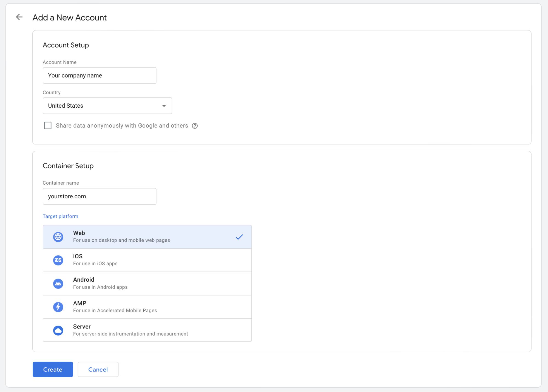Click the Server cloud icon
Viewport: 548px width, 392px height.
(x=58, y=330)
